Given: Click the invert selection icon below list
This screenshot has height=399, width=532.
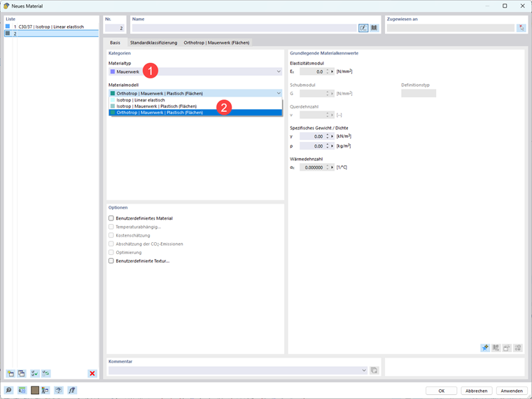Looking at the screenshot, I should pos(45,374).
